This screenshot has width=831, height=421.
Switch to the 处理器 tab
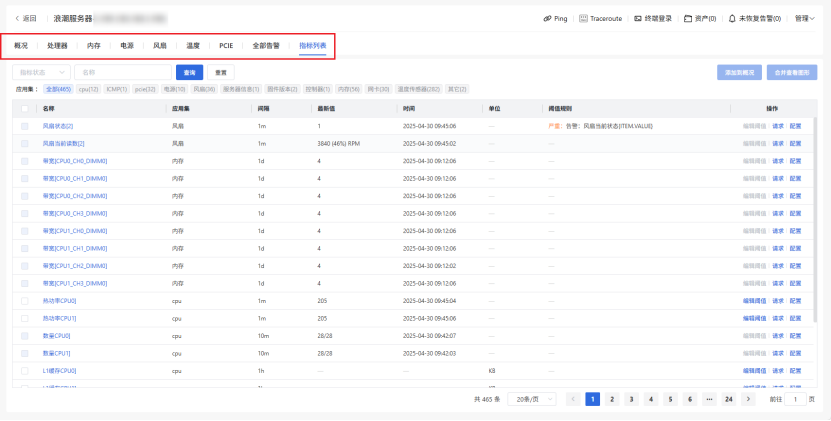(57, 46)
